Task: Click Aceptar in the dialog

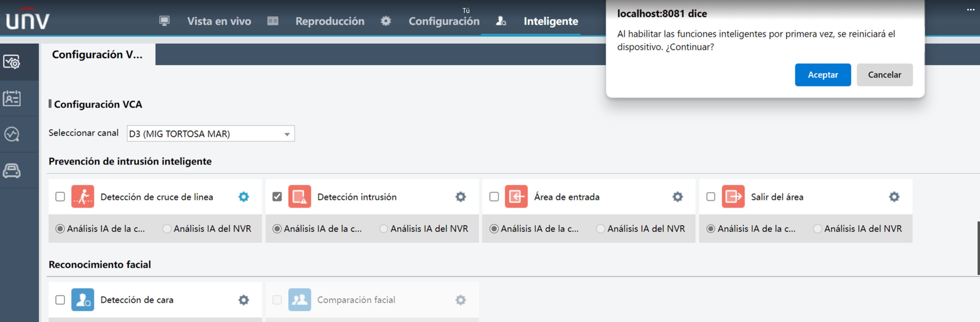Action: pyautogui.click(x=823, y=75)
